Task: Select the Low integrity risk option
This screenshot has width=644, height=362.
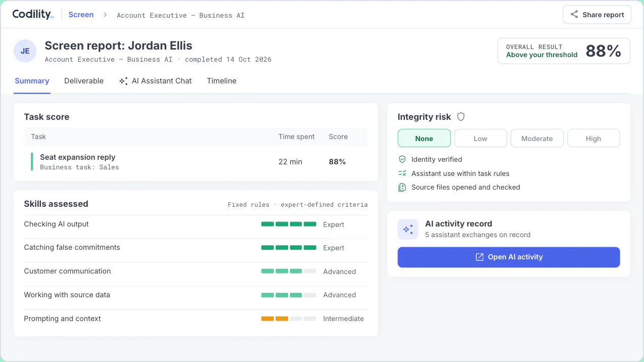Action: (481, 138)
